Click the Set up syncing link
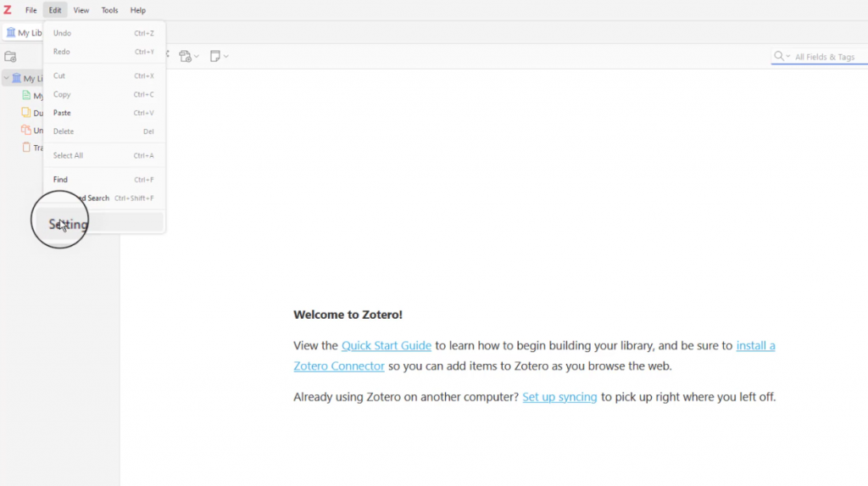Screen dimensions: 868x486 point(559,396)
